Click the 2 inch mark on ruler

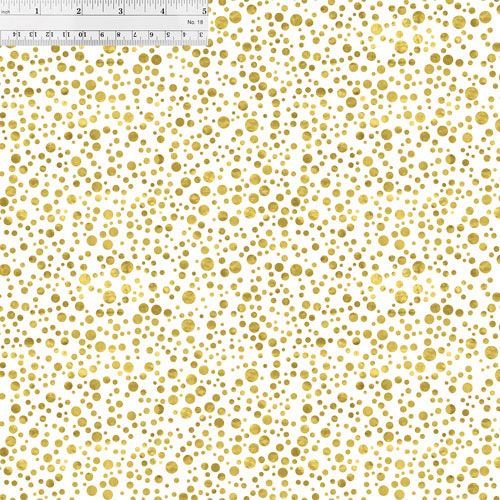point(79,11)
